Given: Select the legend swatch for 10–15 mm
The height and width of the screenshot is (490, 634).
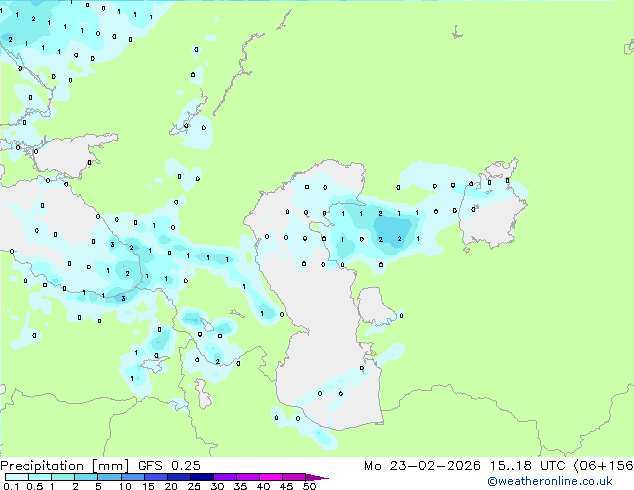Looking at the screenshot, I should click(x=132, y=477).
